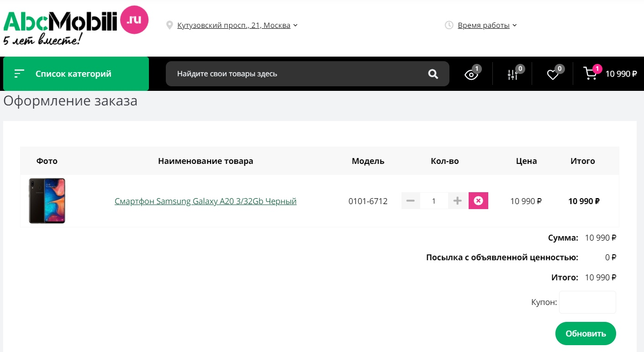Click the Фото column header
This screenshot has width=644, height=352.
(x=47, y=161)
